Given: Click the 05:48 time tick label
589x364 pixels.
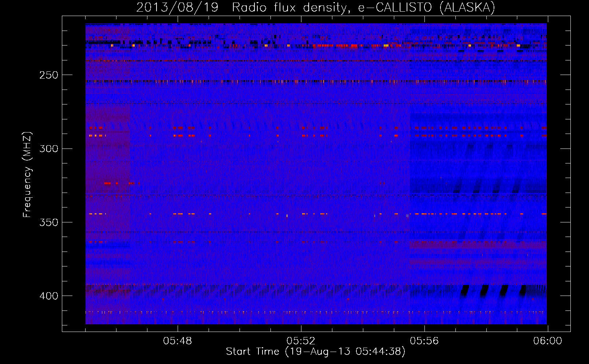Looking at the screenshot, I should 178,341.
